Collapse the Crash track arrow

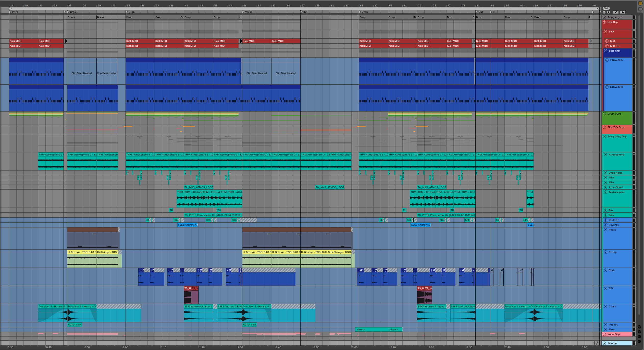pyautogui.click(x=605, y=307)
